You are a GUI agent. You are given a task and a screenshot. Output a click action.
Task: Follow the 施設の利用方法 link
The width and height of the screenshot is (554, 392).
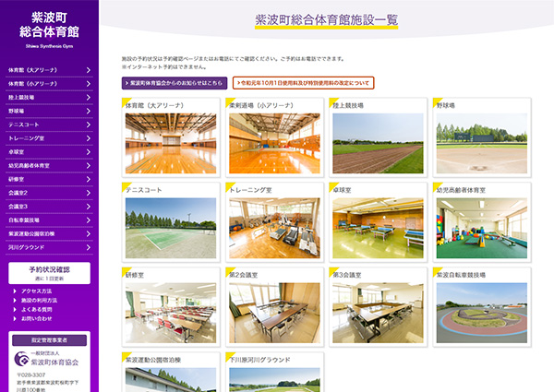click(39, 301)
